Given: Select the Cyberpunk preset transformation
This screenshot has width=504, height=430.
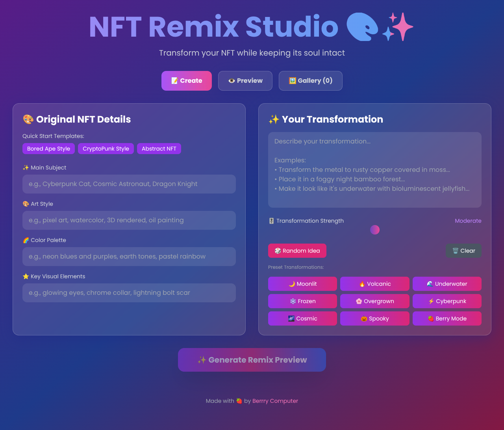Looking at the screenshot, I should click(447, 301).
